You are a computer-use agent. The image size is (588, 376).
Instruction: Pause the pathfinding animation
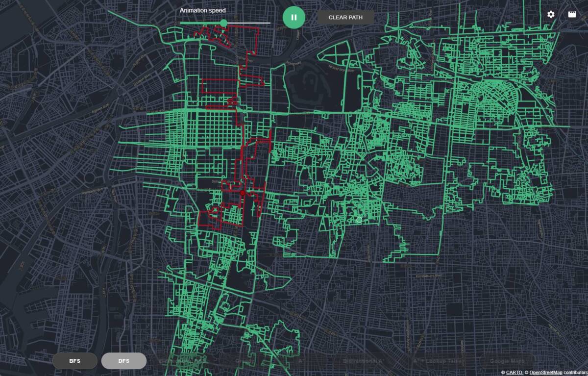click(x=294, y=17)
